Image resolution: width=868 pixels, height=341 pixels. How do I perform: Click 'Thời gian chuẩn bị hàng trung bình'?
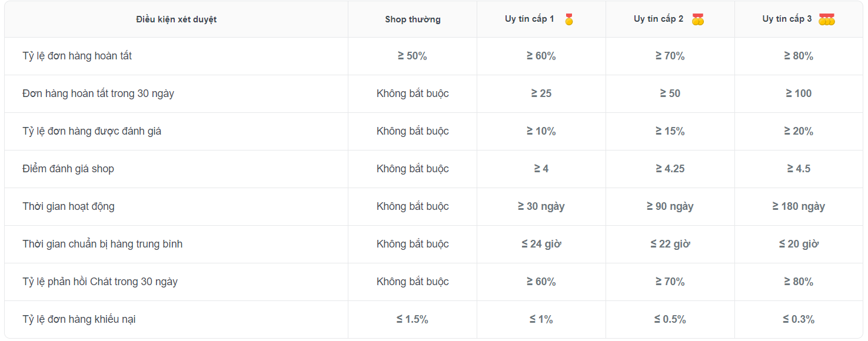coord(102,244)
